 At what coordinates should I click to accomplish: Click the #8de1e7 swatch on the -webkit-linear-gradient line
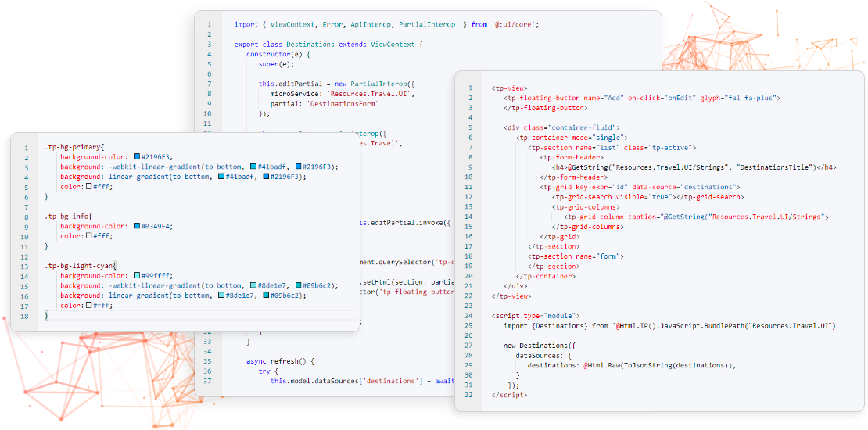pos(253,286)
